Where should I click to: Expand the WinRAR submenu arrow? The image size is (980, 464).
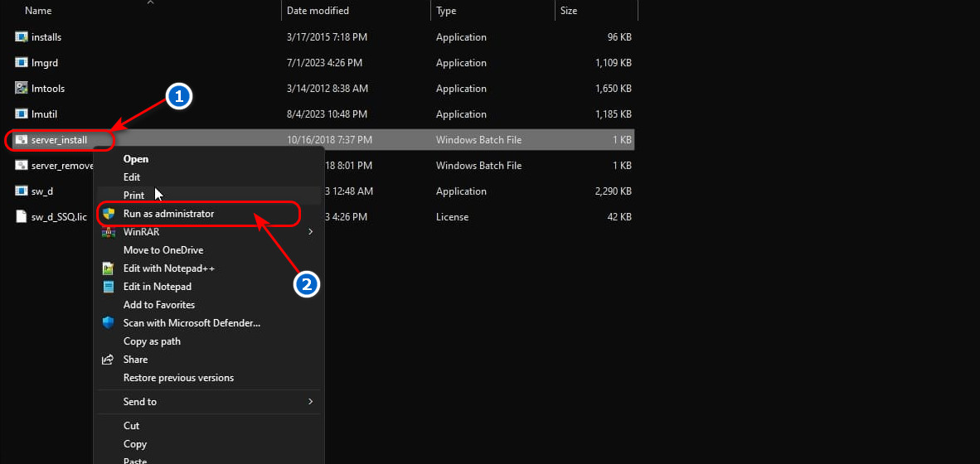click(x=311, y=232)
